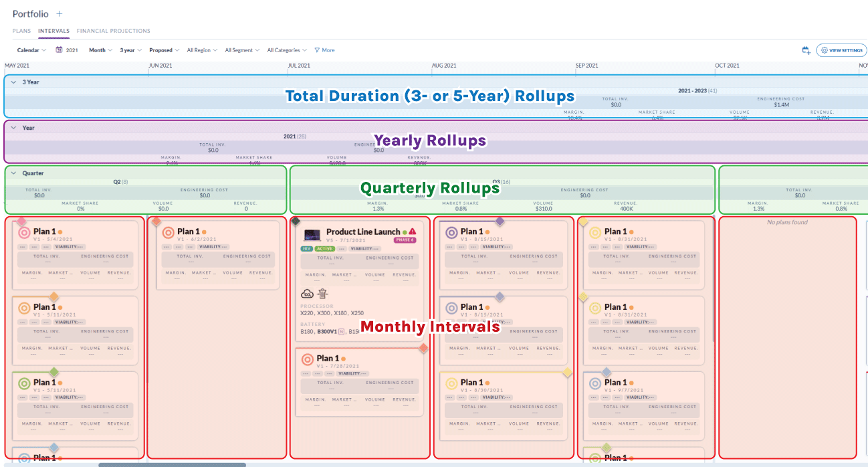Open the calendar date icon beside 2021
868x467 pixels.
(x=59, y=50)
